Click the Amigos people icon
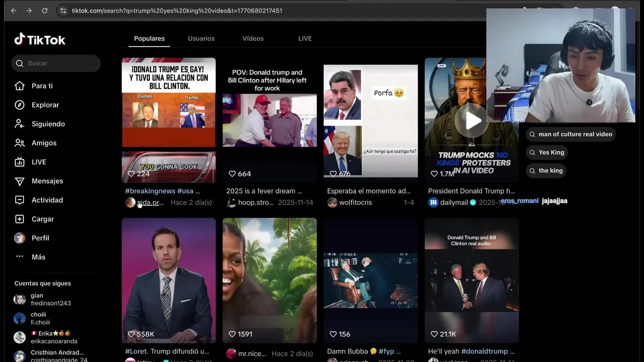 [x=20, y=143]
